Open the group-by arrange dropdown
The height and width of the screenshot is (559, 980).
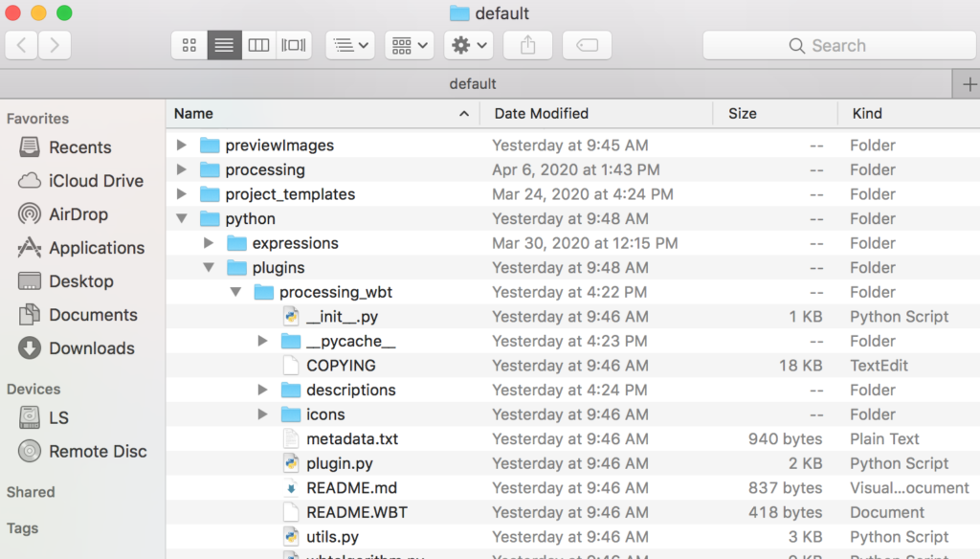[410, 45]
